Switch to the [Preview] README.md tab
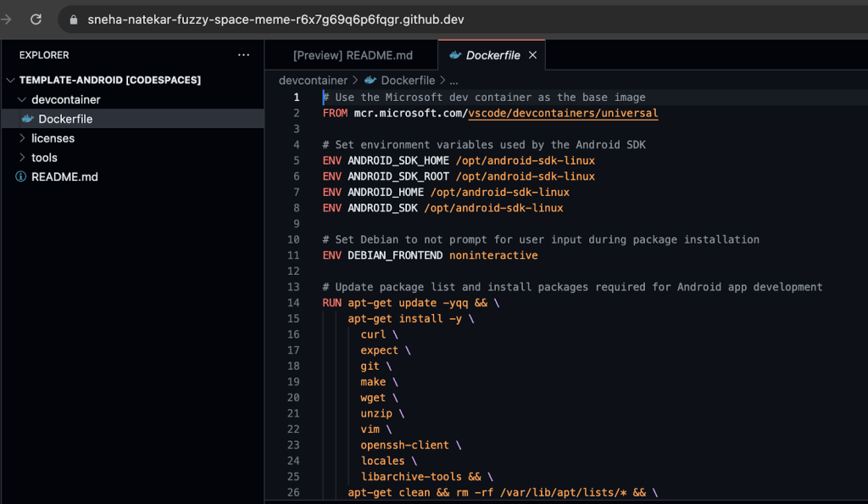Image resolution: width=868 pixels, height=504 pixels. click(352, 55)
